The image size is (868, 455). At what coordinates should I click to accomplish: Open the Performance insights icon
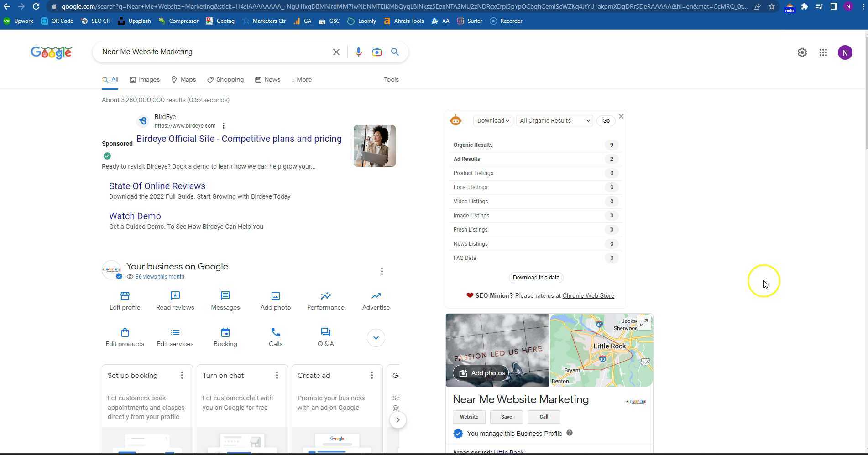pos(325,296)
